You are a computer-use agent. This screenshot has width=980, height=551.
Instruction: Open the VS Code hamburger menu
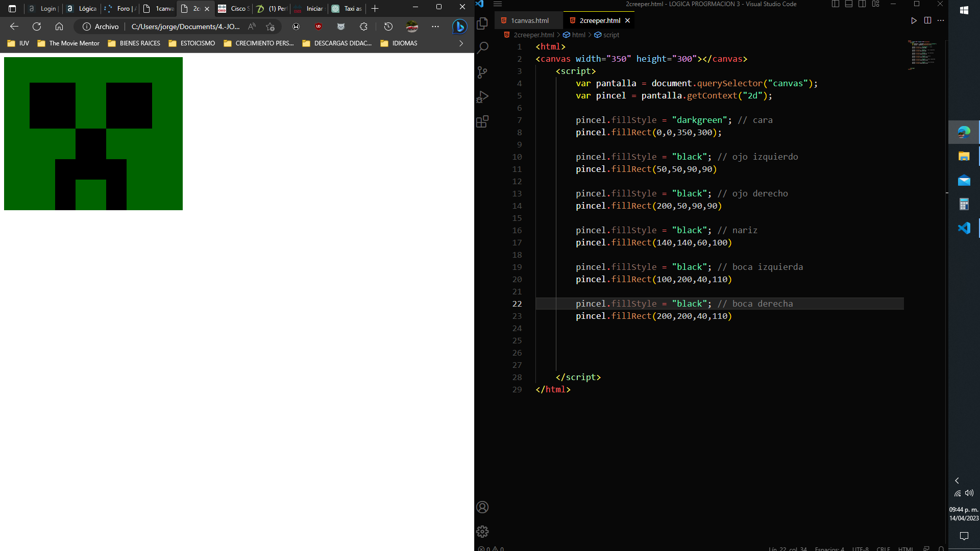pyautogui.click(x=498, y=4)
